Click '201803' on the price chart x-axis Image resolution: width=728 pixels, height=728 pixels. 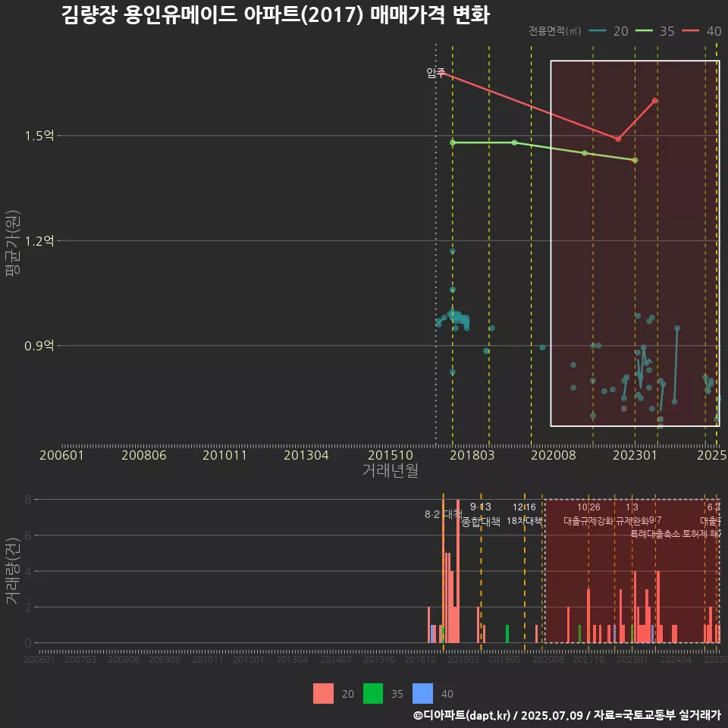coord(472,455)
